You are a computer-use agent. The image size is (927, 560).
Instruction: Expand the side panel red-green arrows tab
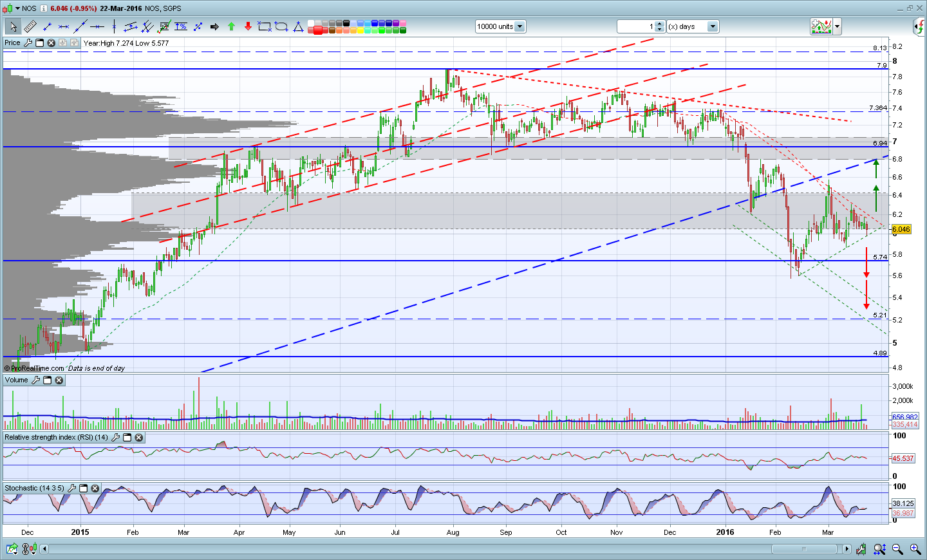coord(920,26)
